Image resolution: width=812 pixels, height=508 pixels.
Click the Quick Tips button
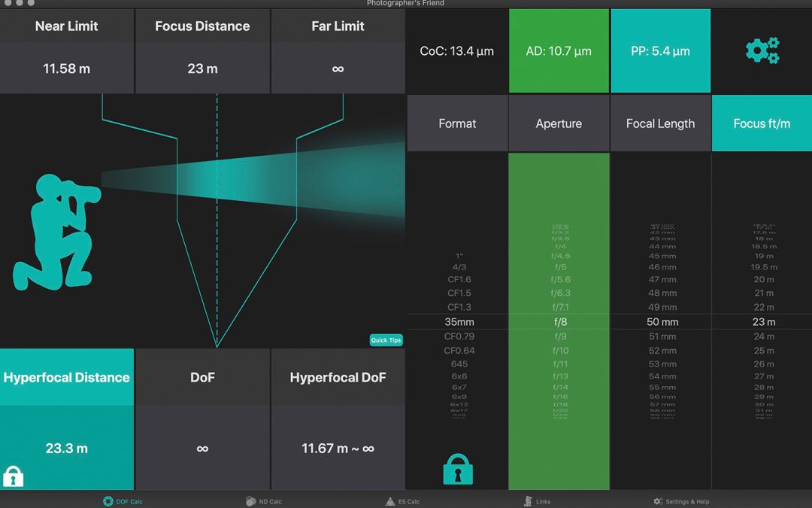click(386, 340)
